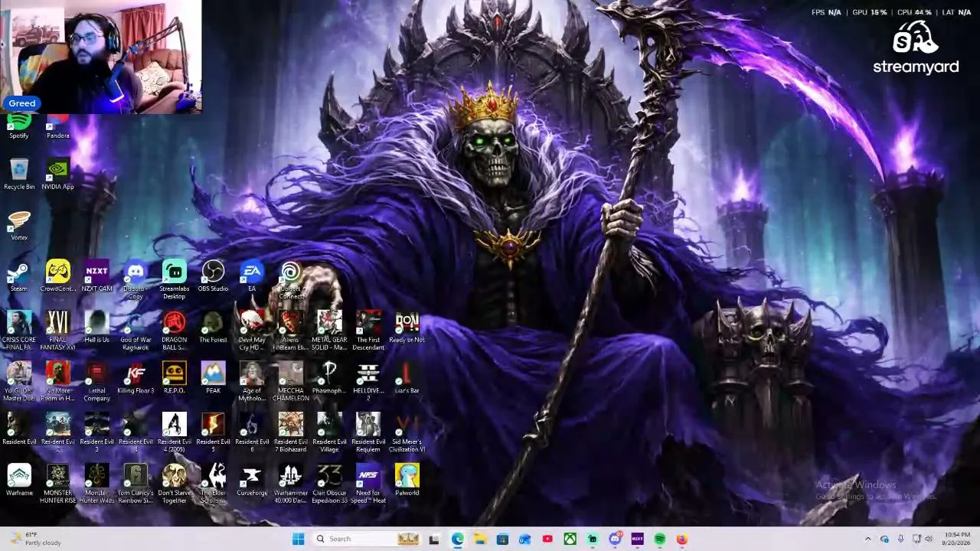This screenshot has height=551, width=980.
Task: Click the Final Fantasy XVI game icon
Action: (x=58, y=331)
